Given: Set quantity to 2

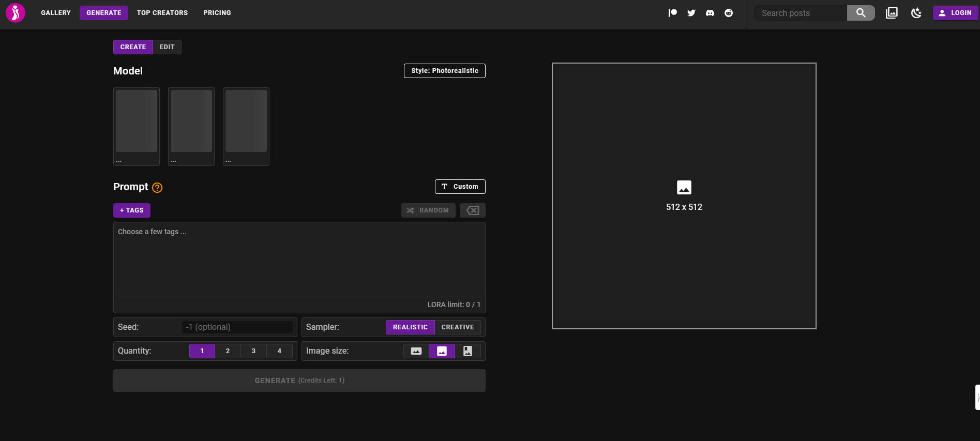Looking at the screenshot, I should click(x=228, y=351).
